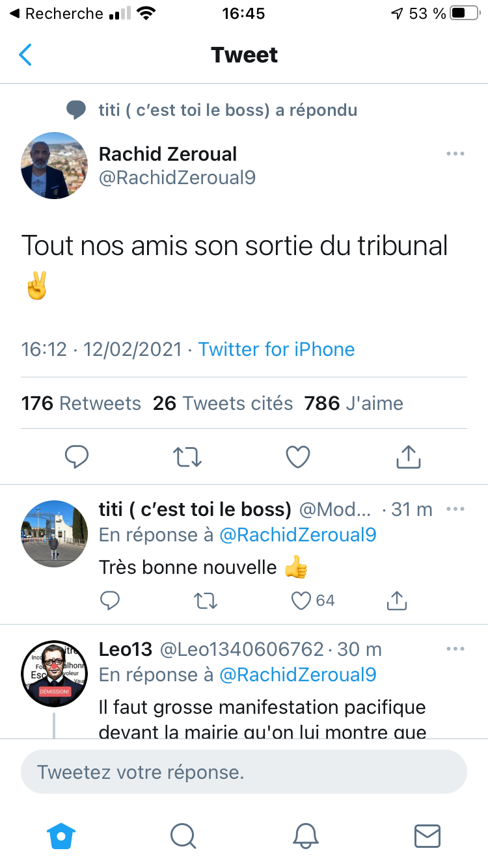Like the main tweet with the heart

298,457
